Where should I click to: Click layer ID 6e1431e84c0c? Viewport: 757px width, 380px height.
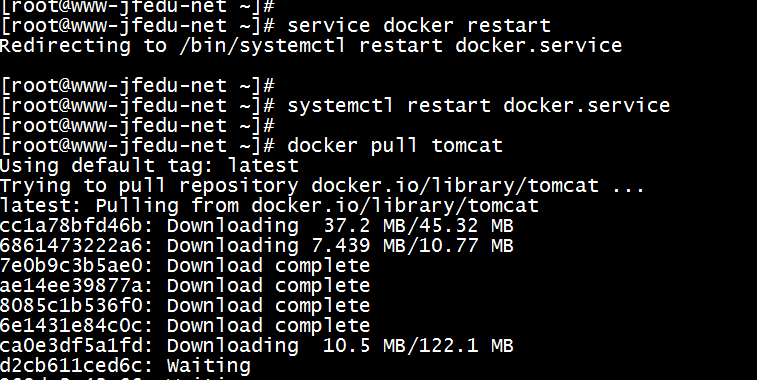71,325
